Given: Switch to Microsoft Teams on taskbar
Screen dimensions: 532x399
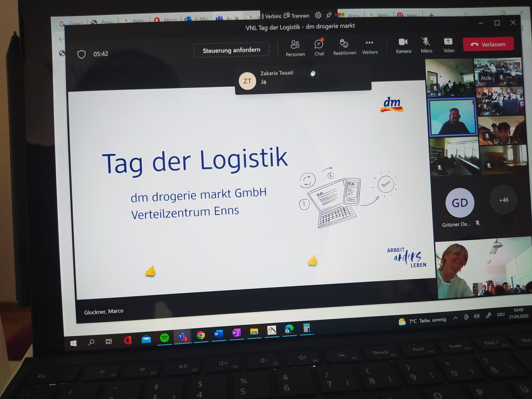Looking at the screenshot, I should [x=182, y=337].
